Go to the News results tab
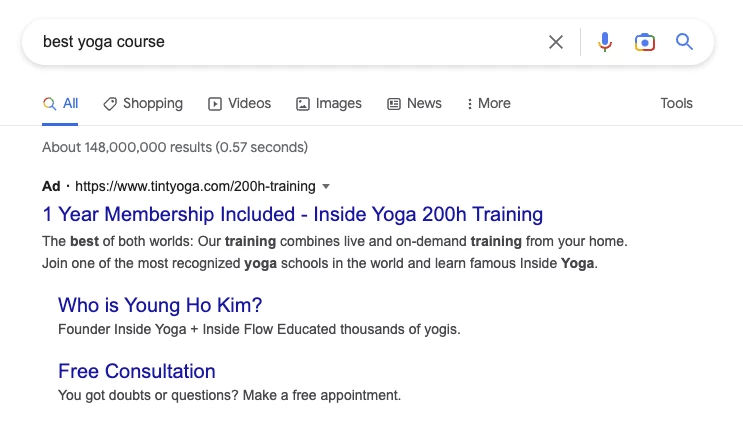Viewport: 743px width, 430px height. (424, 103)
